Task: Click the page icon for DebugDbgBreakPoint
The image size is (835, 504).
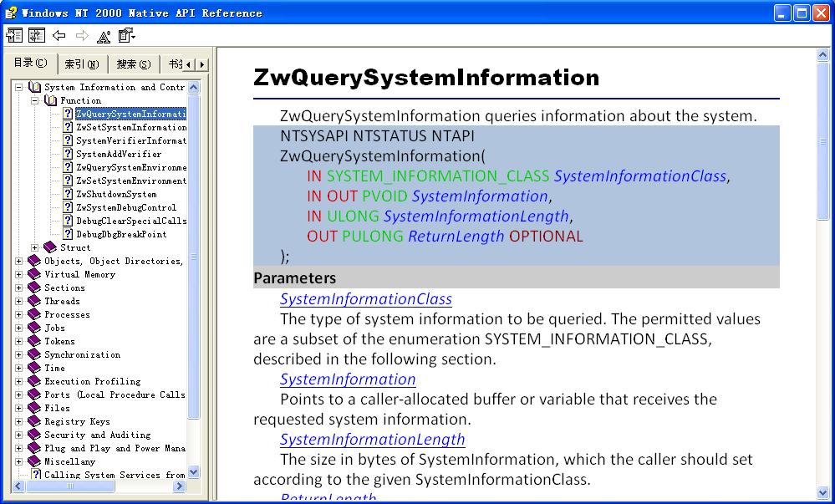Action: [68, 234]
